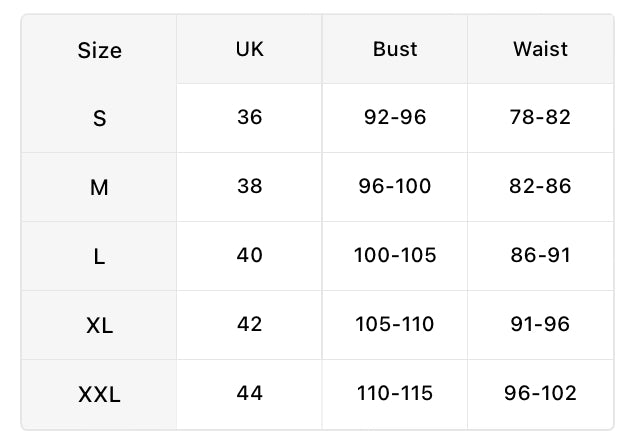Click the Waist column header
The image size is (640, 436).
point(540,49)
